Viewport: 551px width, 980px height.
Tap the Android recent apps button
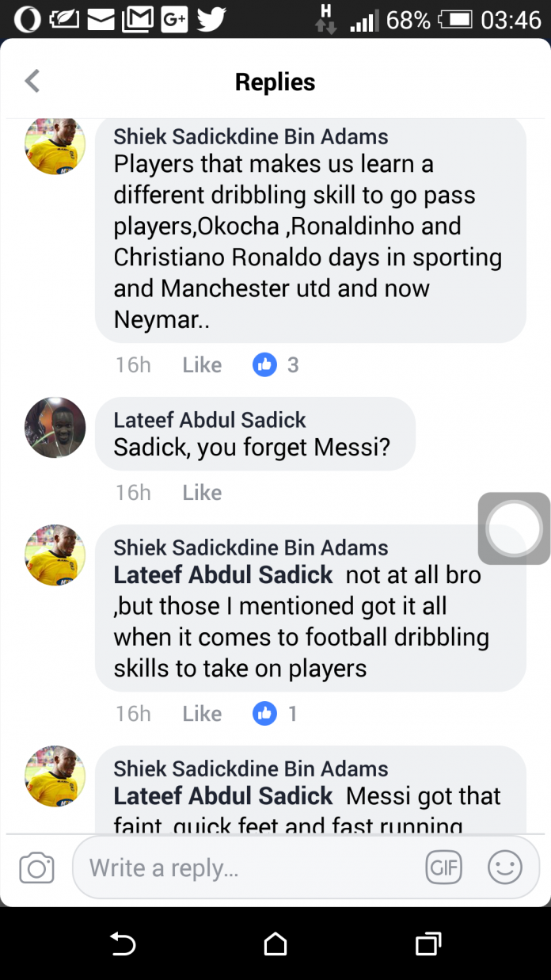click(427, 944)
